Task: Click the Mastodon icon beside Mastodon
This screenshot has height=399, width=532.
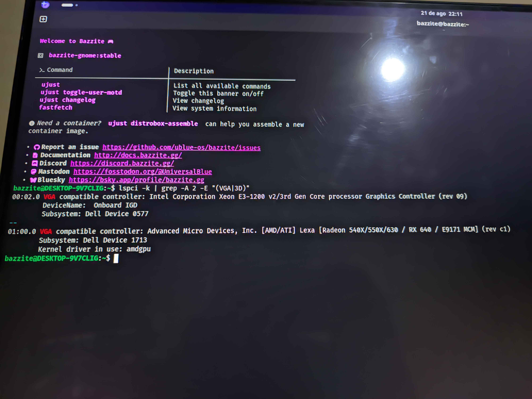Action: pyautogui.click(x=34, y=172)
